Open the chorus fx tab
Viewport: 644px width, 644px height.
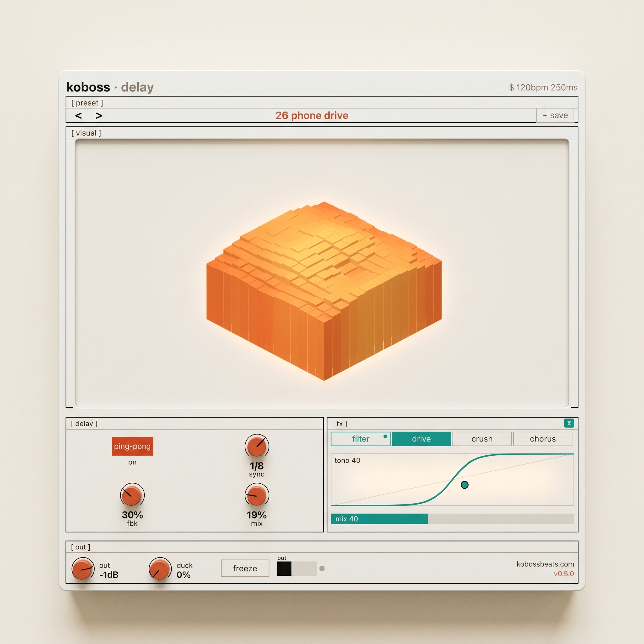click(543, 439)
